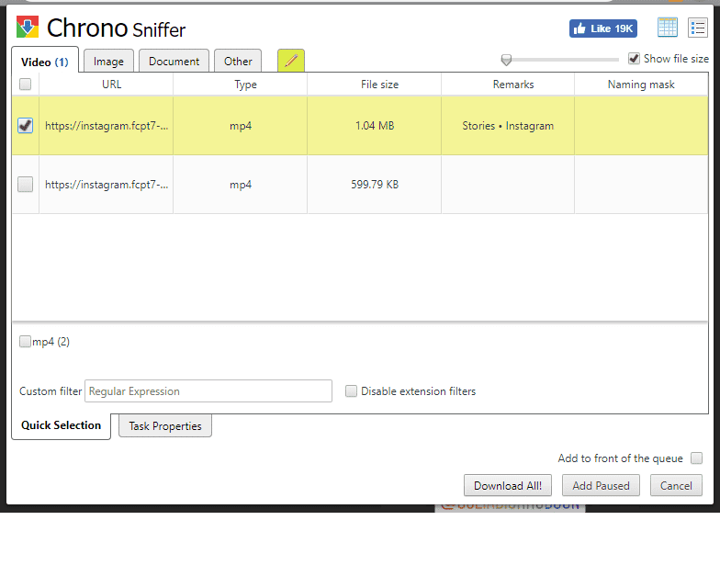Focus the Custom filter Regular Expression field

click(208, 391)
